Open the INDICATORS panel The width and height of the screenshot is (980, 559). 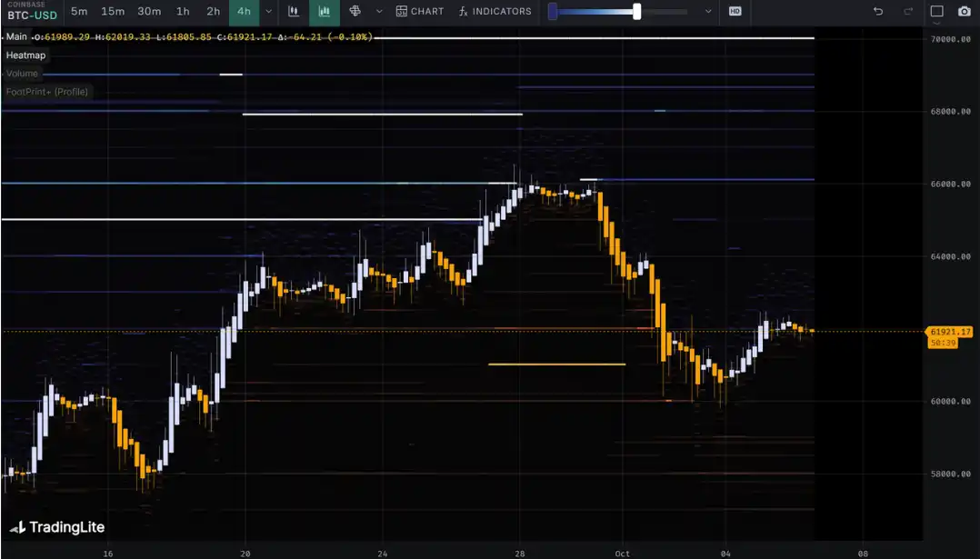(495, 12)
